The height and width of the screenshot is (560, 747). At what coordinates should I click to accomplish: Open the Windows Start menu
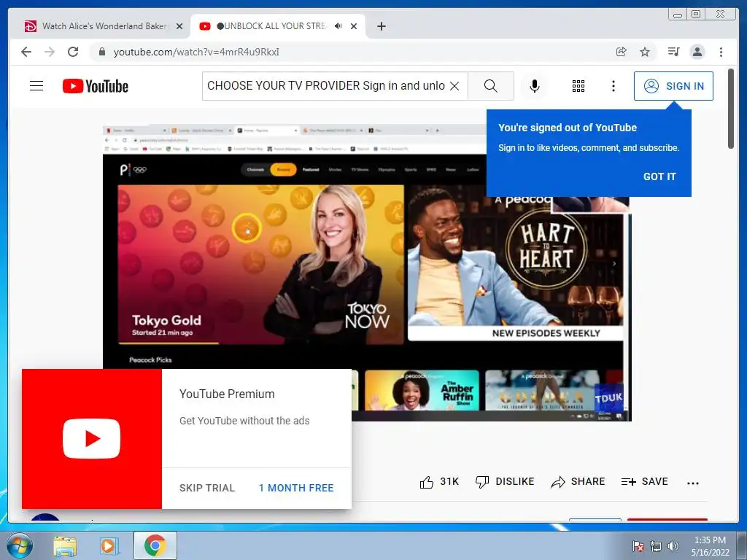pyautogui.click(x=18, y=545)
